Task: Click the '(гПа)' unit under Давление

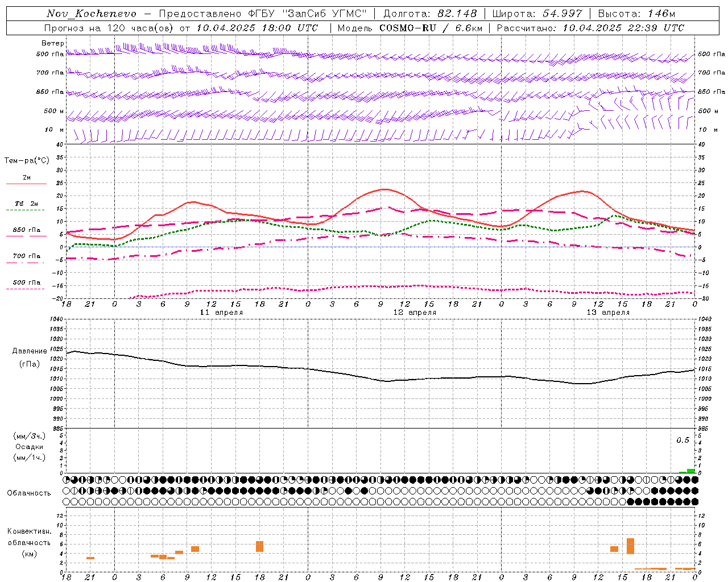Action: coord(30,364)
